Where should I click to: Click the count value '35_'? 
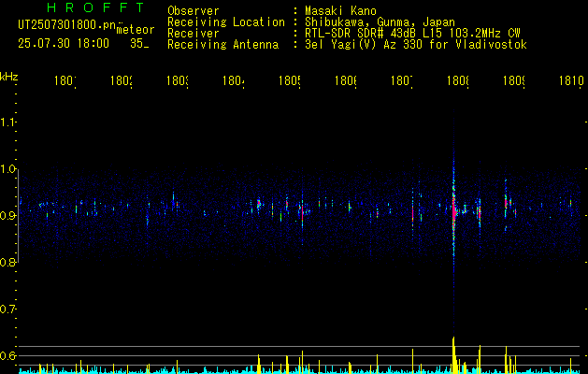click(x=139, y=44)
